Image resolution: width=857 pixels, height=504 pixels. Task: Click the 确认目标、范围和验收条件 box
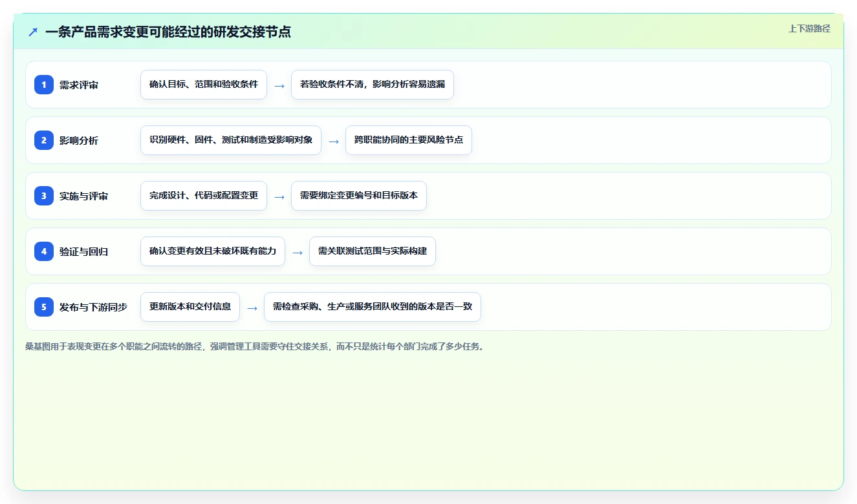click(204, 85)
